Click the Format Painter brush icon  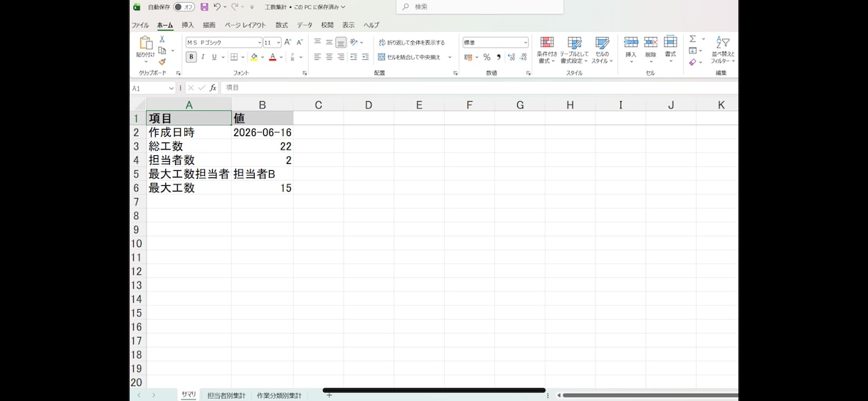[162, 62]
